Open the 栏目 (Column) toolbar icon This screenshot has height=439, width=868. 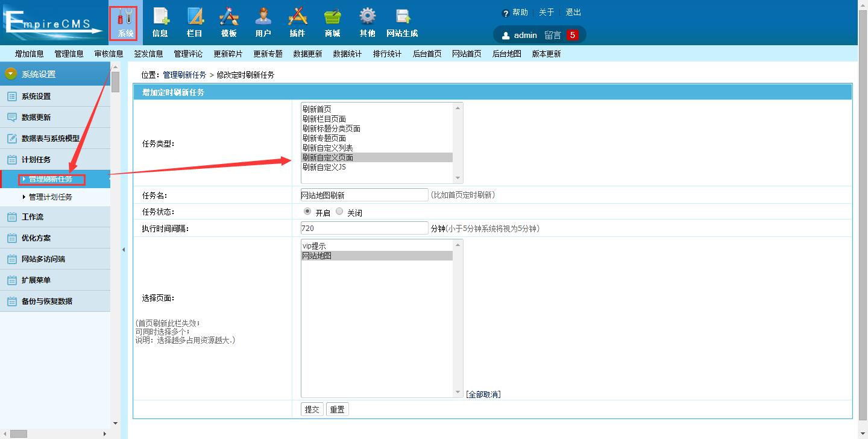pos(195,22)
